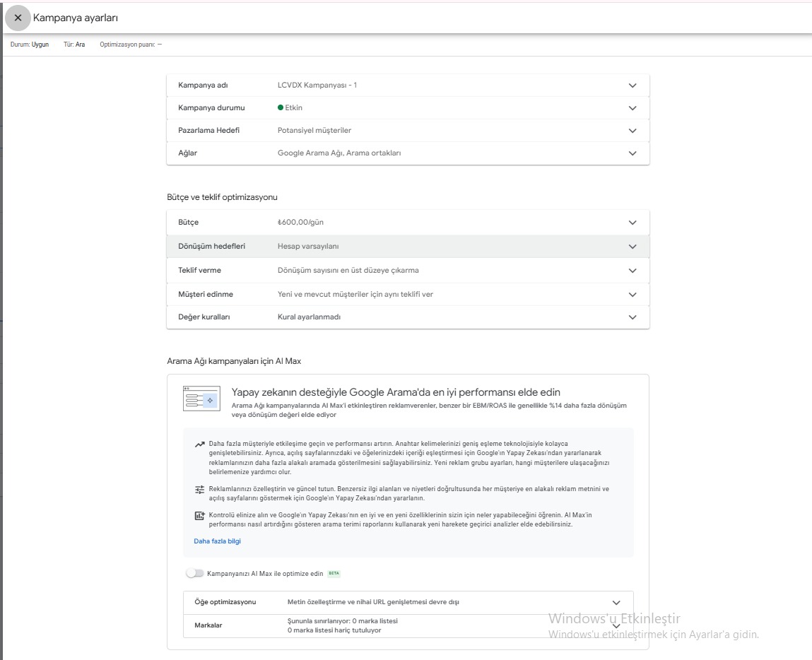Click the Tür: Ara type text

pos(74,45)
